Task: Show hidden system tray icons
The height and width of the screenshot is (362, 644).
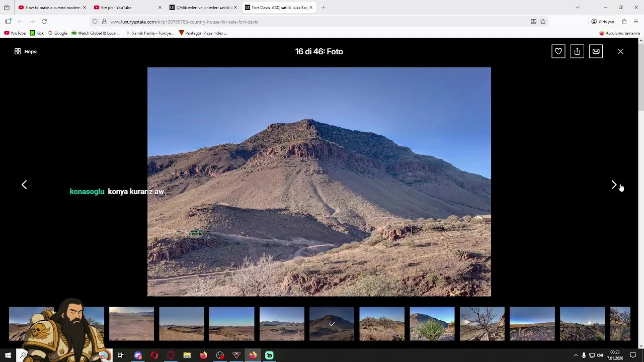Action: pos(576,355)
